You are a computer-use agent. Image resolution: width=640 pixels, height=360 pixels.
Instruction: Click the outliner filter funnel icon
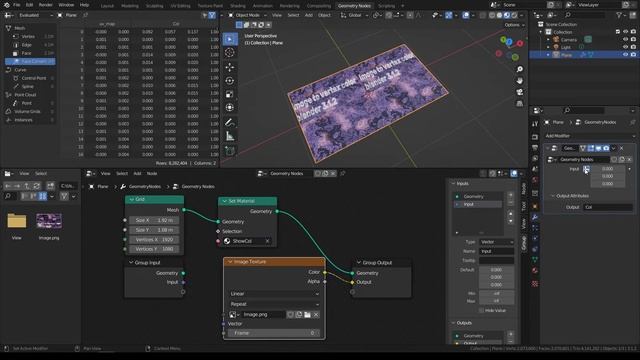click(619, 15)
